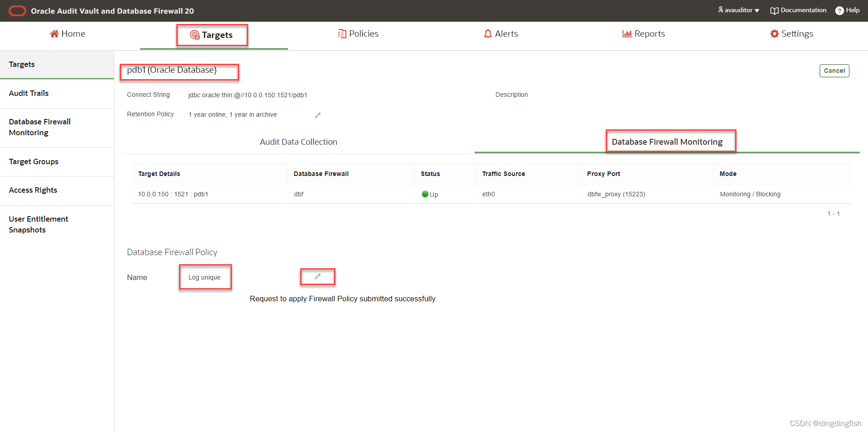868x432 pixels.
Task: Open the Targets tab
Action: [x=211, y=35]
